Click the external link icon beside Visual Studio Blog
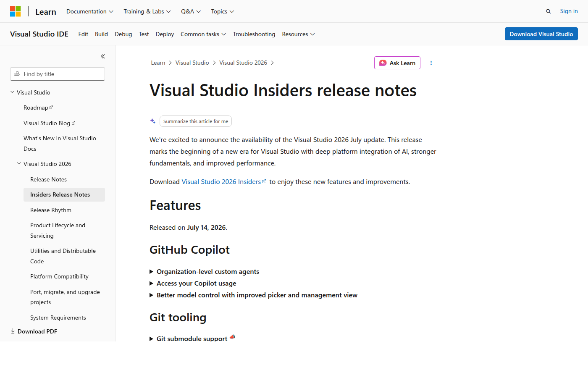This screenshot has height=378, width=588. (73, 123)
